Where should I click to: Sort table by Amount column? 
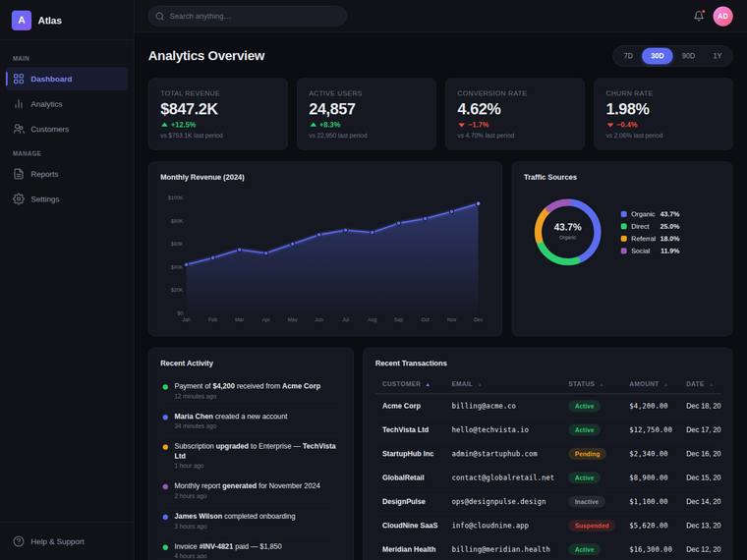point(648,384)
